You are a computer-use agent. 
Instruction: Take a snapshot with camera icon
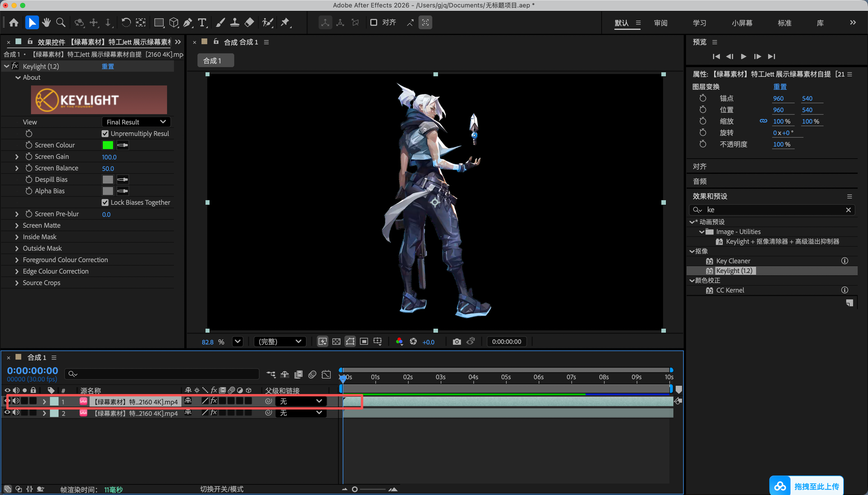coord(457,342)
